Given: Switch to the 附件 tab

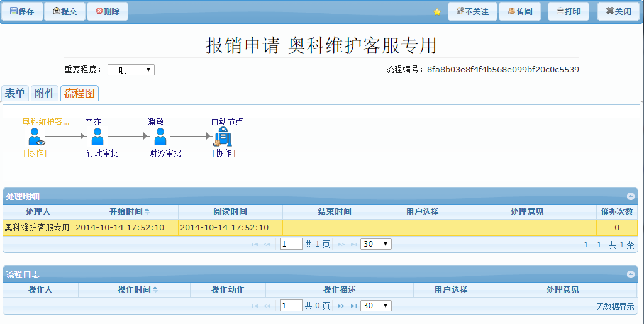Looking at the screenshot, I should pos(44,93).
